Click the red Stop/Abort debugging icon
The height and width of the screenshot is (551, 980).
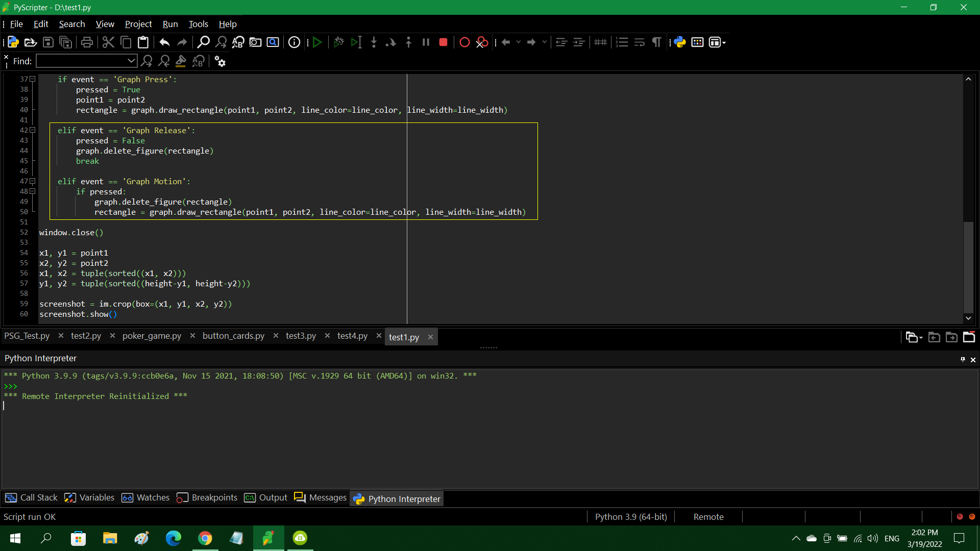click(x=443, y=42)
